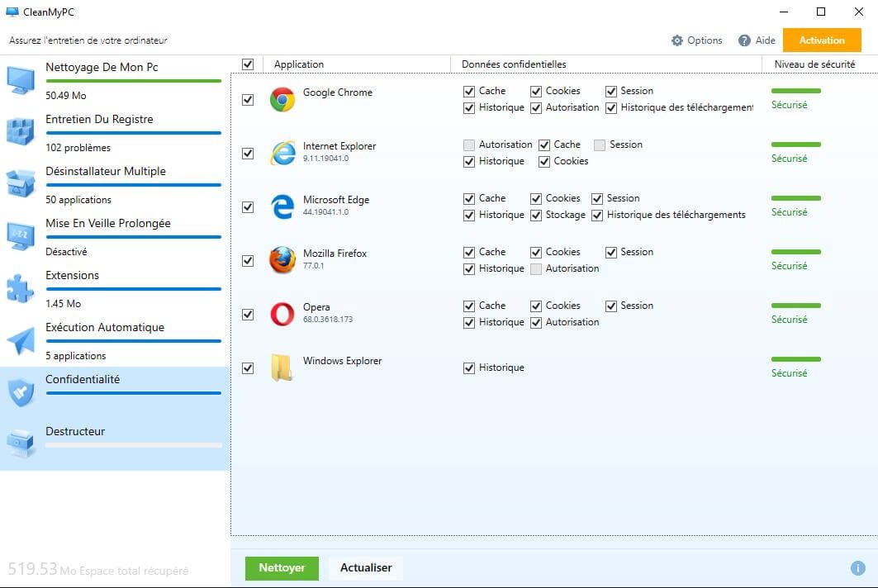Click the green Nettoyer button
The height and width of the screenshot is (588, 878).
pyautogui.click(x=282, y=568)
